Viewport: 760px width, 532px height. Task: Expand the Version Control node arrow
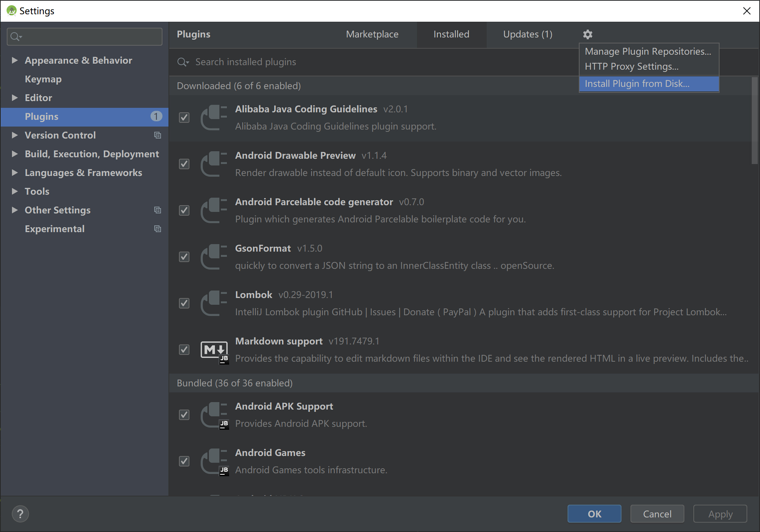(x=15, y=135)
